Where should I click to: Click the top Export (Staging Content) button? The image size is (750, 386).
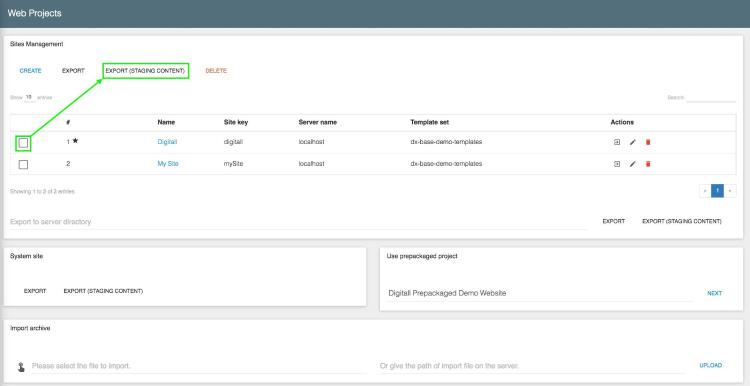(145, 71)
